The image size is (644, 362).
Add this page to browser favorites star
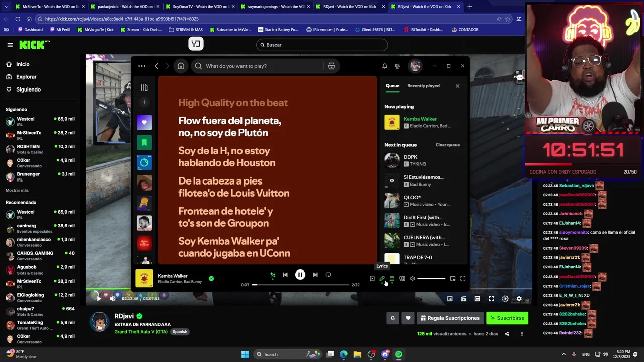click(508, 19)
